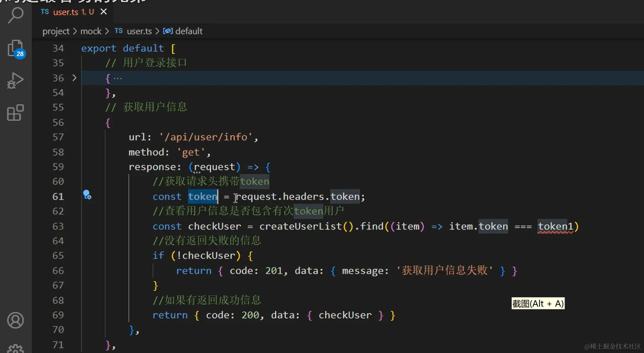The height and width of the screenshot is (353, 644).
Task: Click the !checkUser condition on line 65
Action: pyautogui.click(x=206, y=256)
